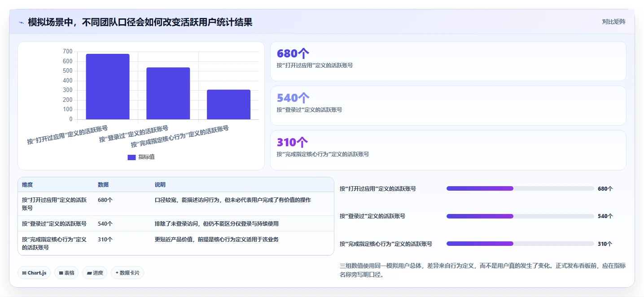Click the footnote paragraph starting 三组数值
Screen dimensions: 644x297
[483, 270]
